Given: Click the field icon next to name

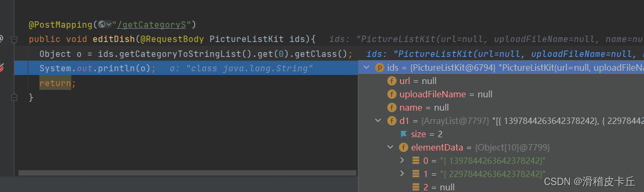Looking at the screenshot, I should (392, 107).
